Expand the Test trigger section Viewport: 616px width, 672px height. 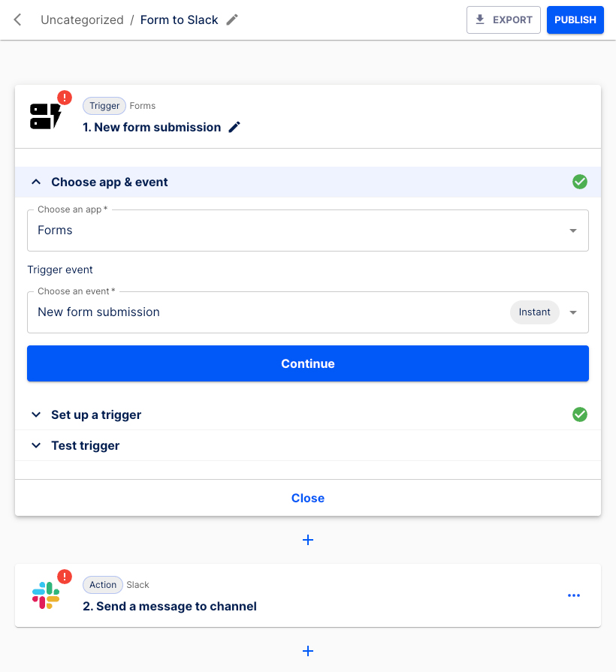(35, 445)
